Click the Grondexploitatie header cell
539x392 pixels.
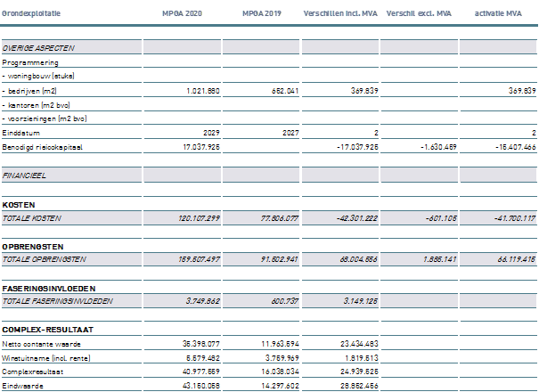29,15
